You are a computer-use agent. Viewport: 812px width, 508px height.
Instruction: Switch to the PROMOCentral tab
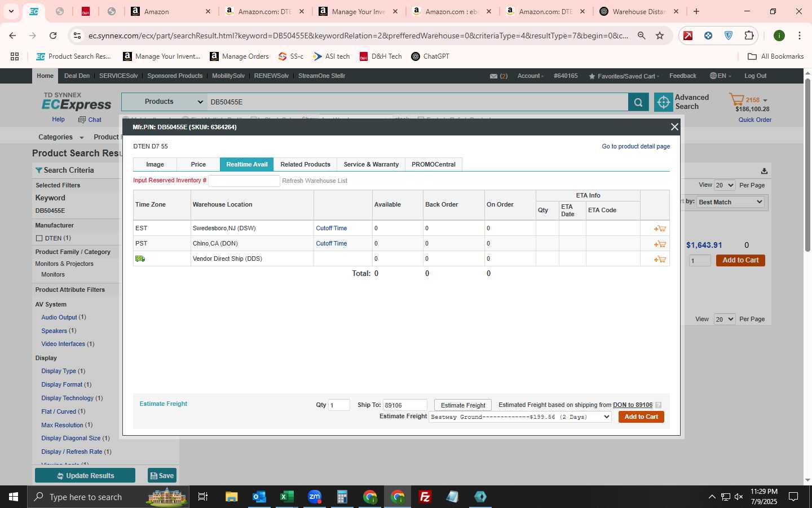[434, 164]
